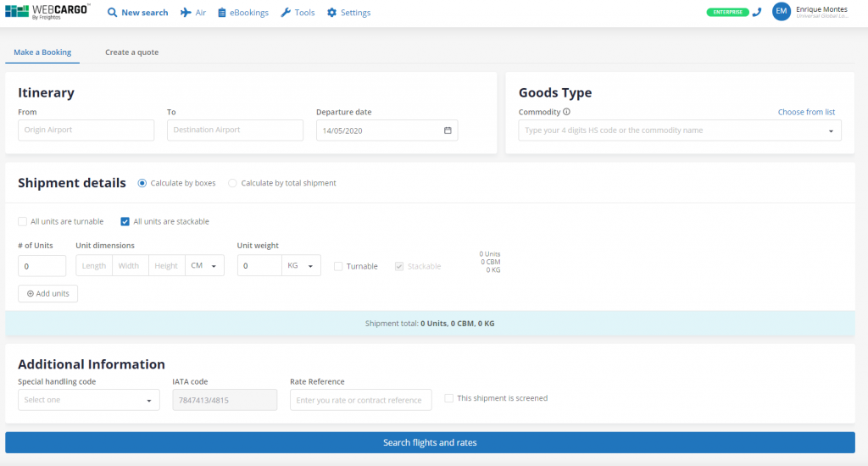Enable All units are turnable checkbox

pos(23,222)
